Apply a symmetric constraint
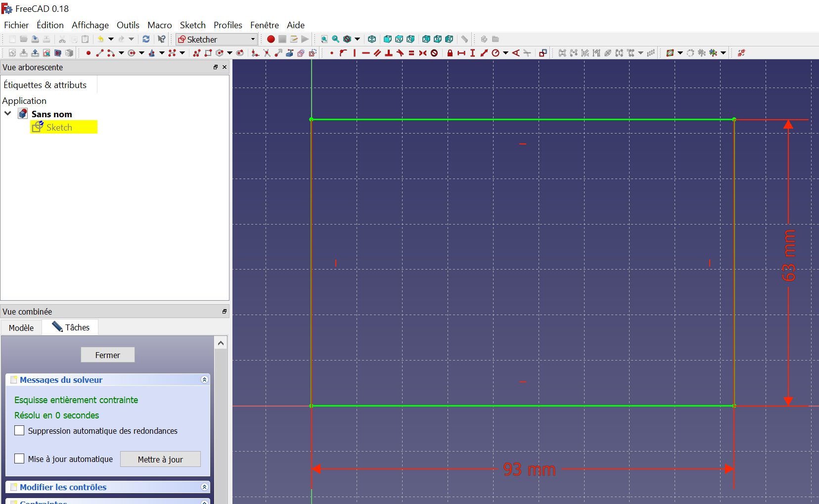 (x=423, y=53)
